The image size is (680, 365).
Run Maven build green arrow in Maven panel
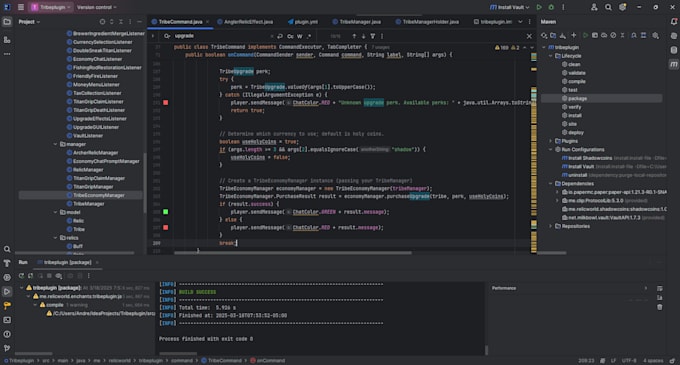(x=585, y=36)
